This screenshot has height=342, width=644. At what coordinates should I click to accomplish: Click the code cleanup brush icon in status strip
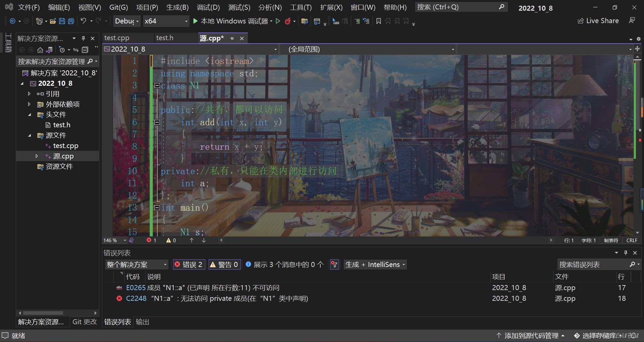click(x=131, y=241)
